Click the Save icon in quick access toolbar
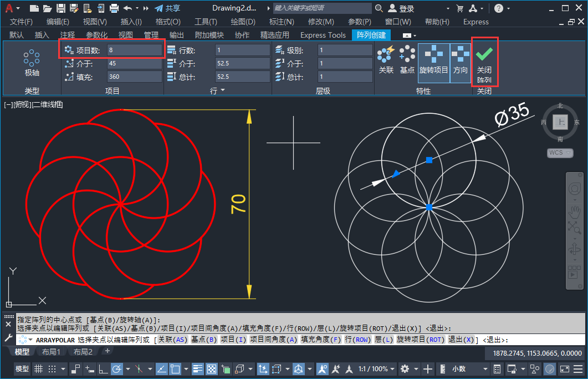Screen dimensions: 588x379 [61, 8]
